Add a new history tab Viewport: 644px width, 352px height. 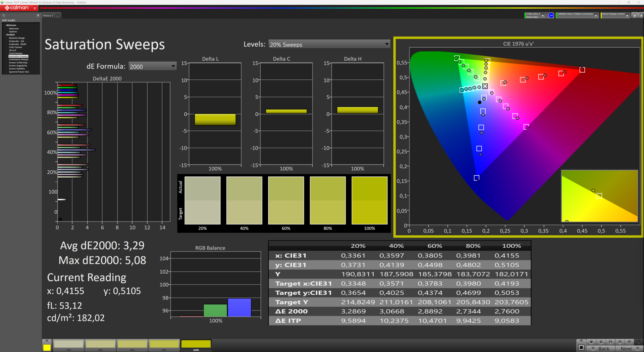point(58,16)
